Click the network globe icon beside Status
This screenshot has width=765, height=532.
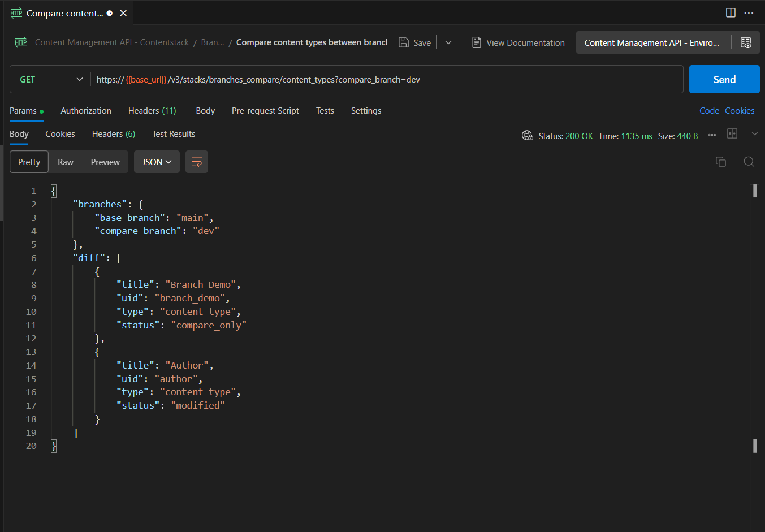[527, 135]
